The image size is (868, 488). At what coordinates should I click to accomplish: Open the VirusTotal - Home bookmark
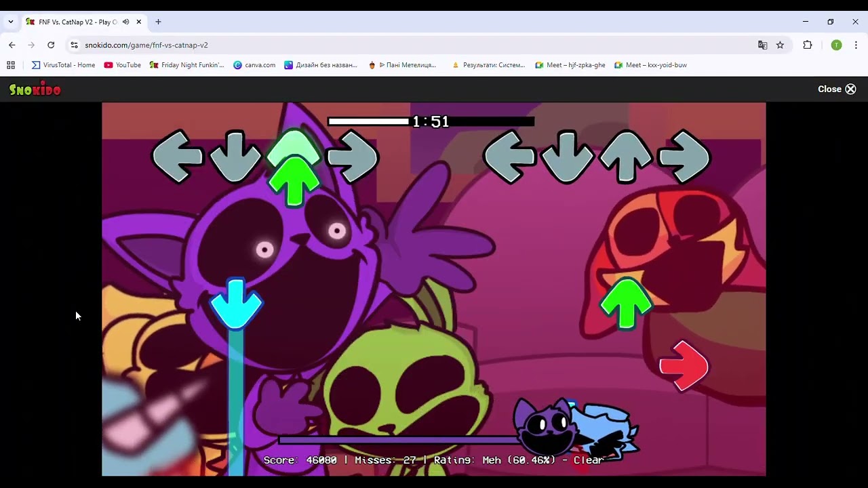click(x=63, y=65)
